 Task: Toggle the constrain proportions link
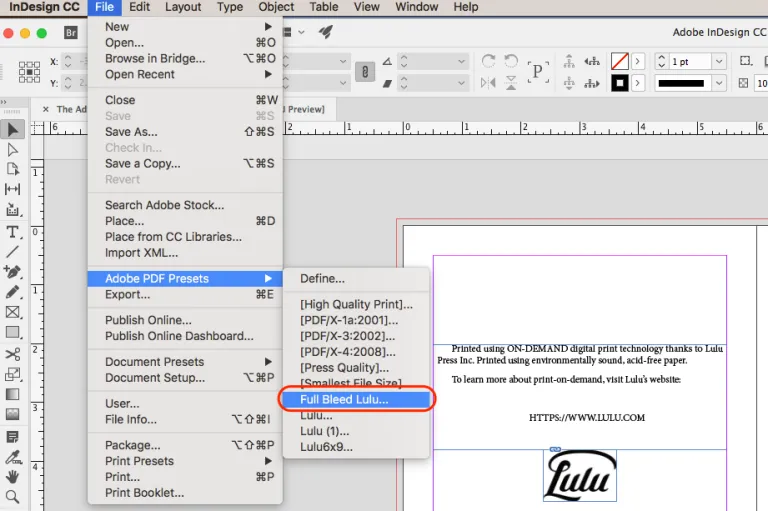pyautogui.click(x=365, y=72)
